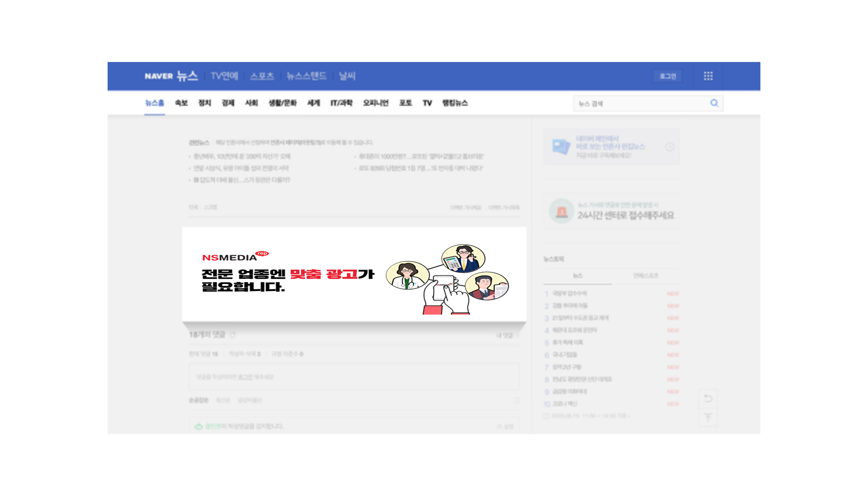Select the 뉴스 tab in the topics panel

point(577,276)
